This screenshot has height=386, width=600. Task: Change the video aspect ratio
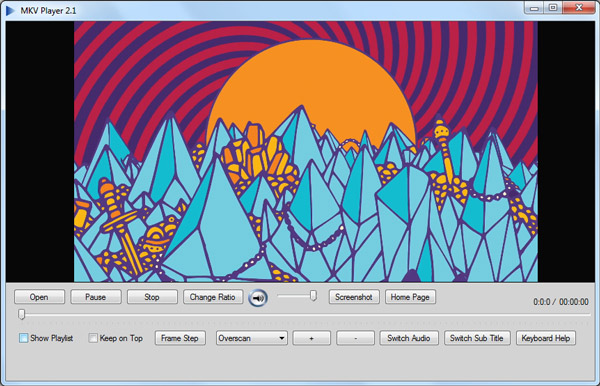click(x=213, y=297)
